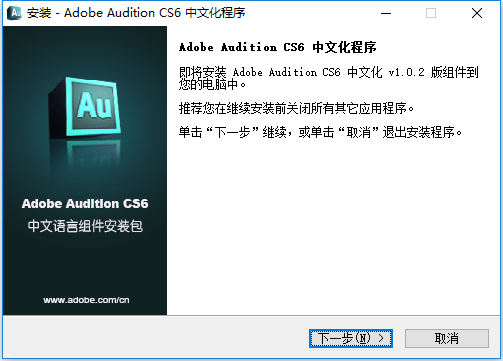Click the line 推荐您在继续安装前关闭所有其它应用程序

(x=296, y=108)
